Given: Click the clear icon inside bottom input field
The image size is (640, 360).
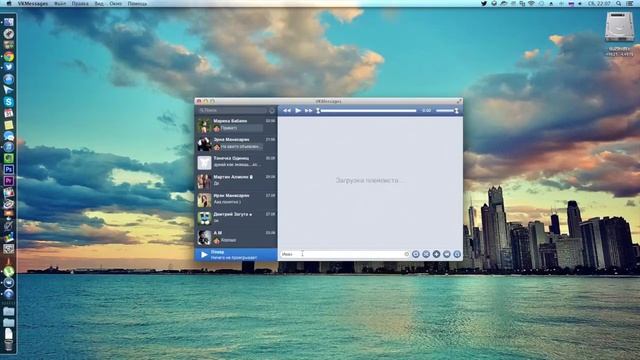Looking at the screenshot, I should [406, 254].
